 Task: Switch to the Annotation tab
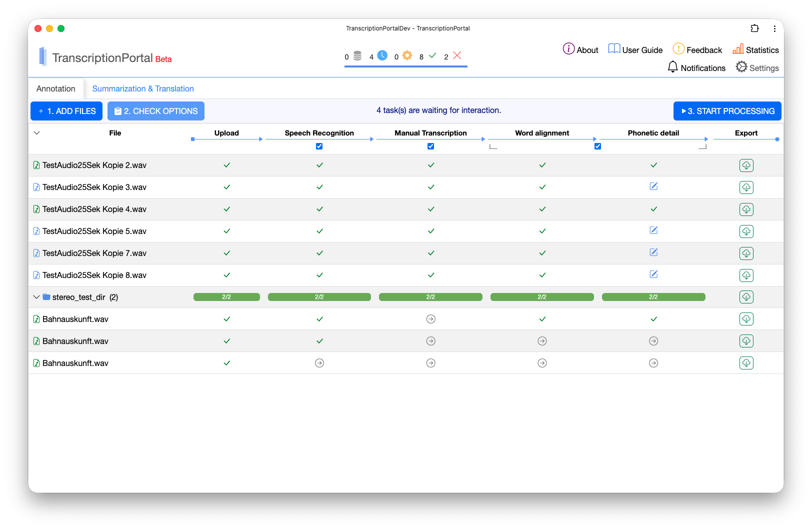click(56, 88)
